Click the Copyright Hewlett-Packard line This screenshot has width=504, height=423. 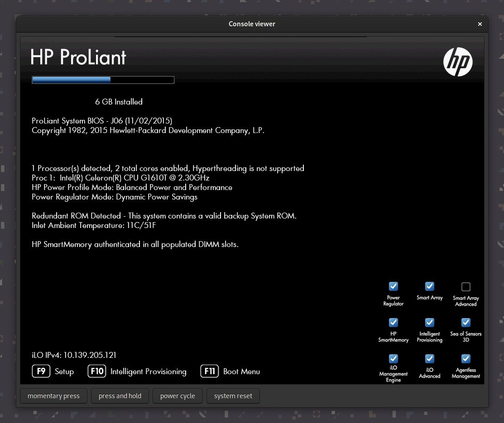point(148,130)
